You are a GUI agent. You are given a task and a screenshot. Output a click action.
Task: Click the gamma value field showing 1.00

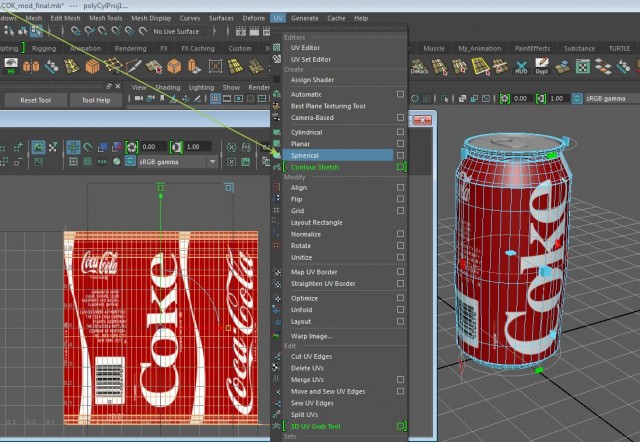click(x=556, y=99)
